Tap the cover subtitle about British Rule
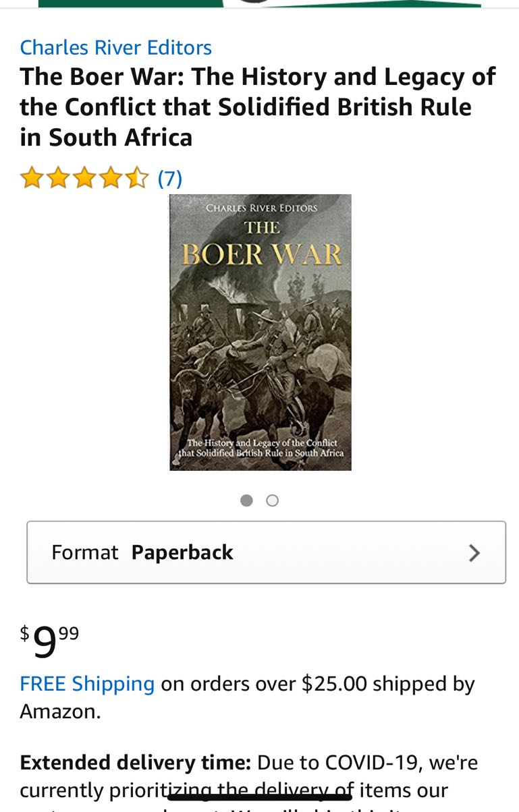 (x=261, y=448)
